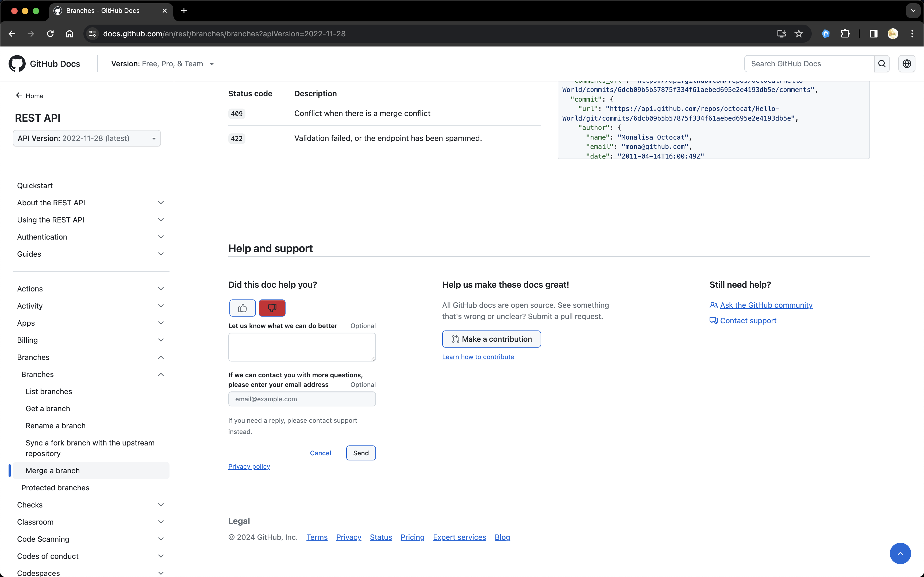Click the feedback comment text area
Viewport: 924px width, 577px height.
302,347
